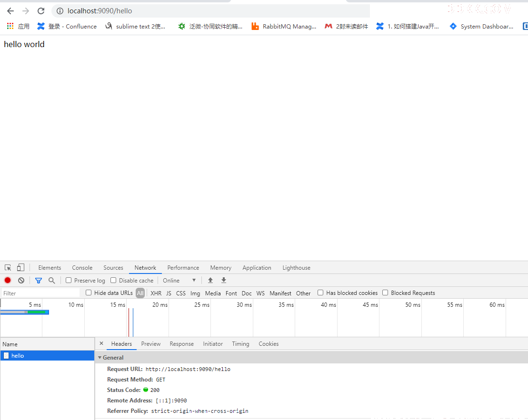Click the browser forward arrow
The width and height of the screenshot is (528, 420).
coord(26,11)
